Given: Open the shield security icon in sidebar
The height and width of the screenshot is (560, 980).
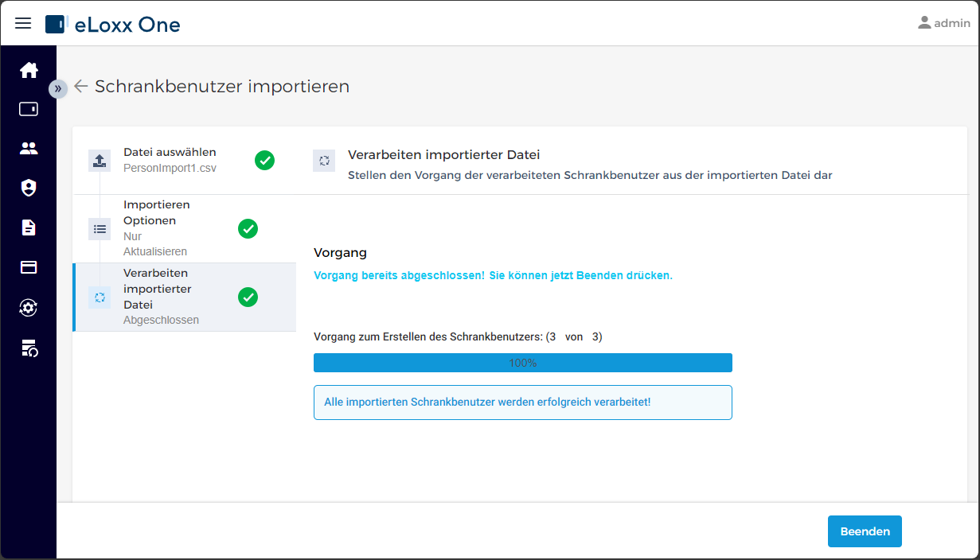Looking at the screenshot, I should (29, 188).
